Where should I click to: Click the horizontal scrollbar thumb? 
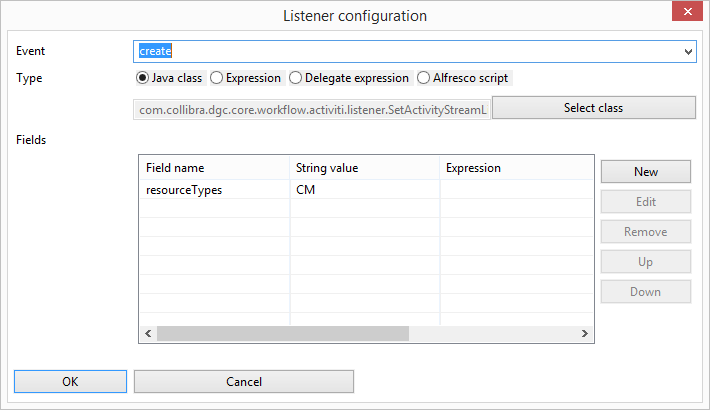pyautogui.click(x=283, y=333)
